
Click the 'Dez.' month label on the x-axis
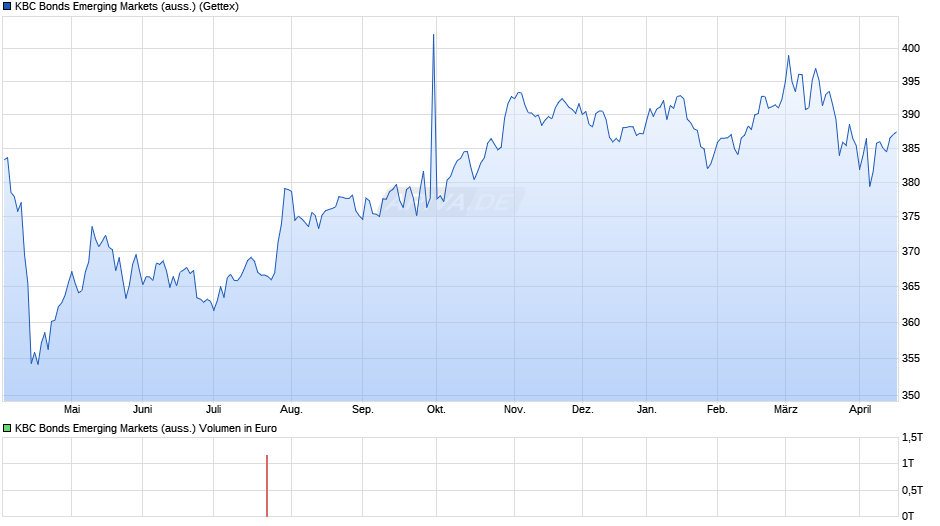click(583, 409)
